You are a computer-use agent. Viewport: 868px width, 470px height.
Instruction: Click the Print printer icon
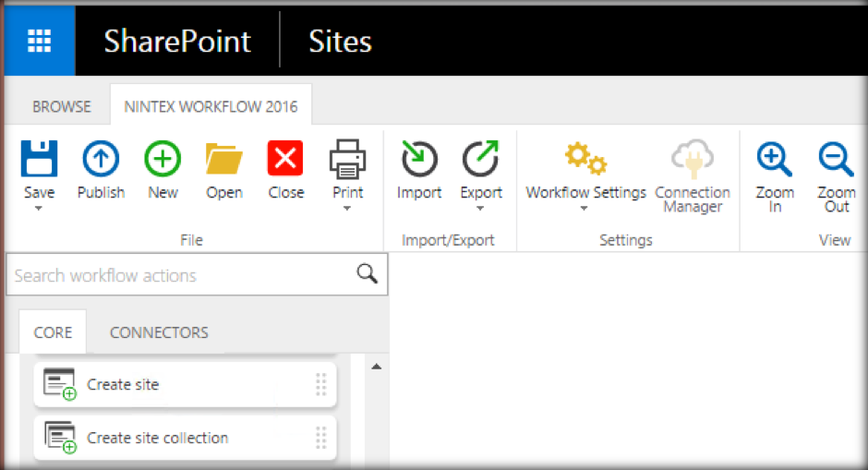(x=347, y=159)
